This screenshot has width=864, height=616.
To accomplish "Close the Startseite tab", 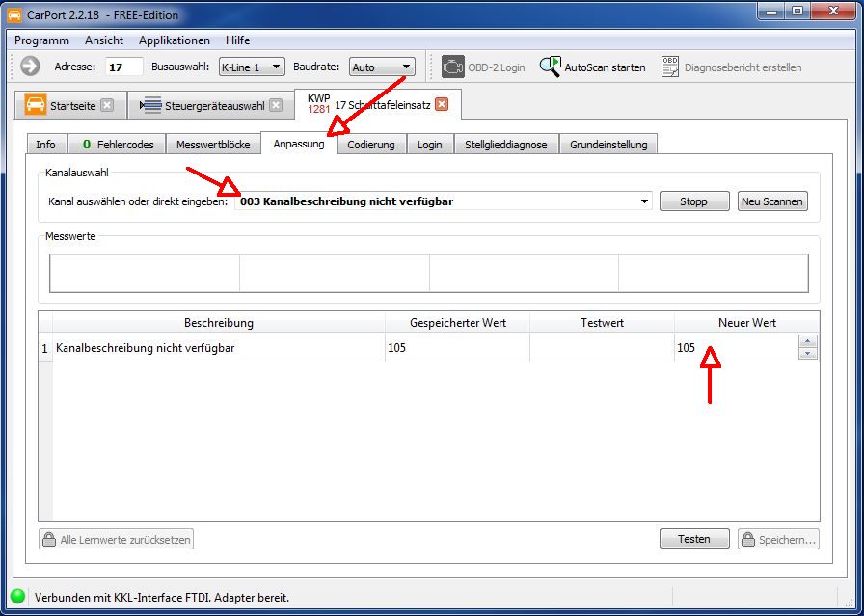I will (x=107, y=105).
